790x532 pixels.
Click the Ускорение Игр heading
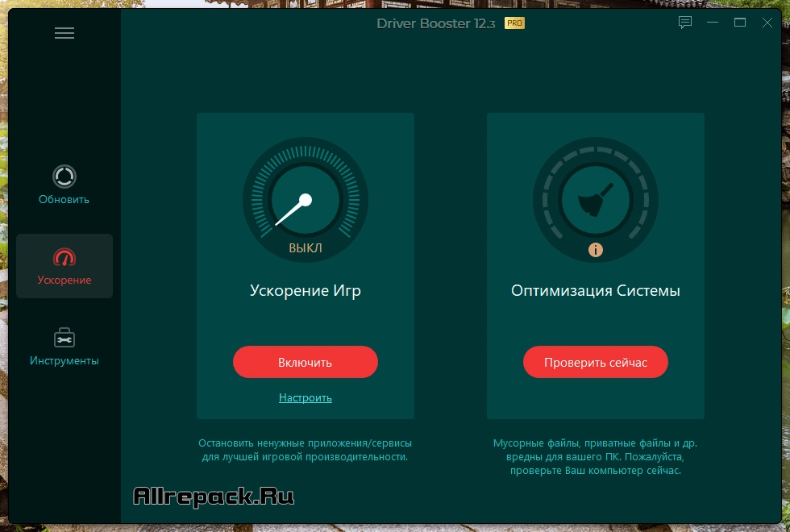pos(306,291)
